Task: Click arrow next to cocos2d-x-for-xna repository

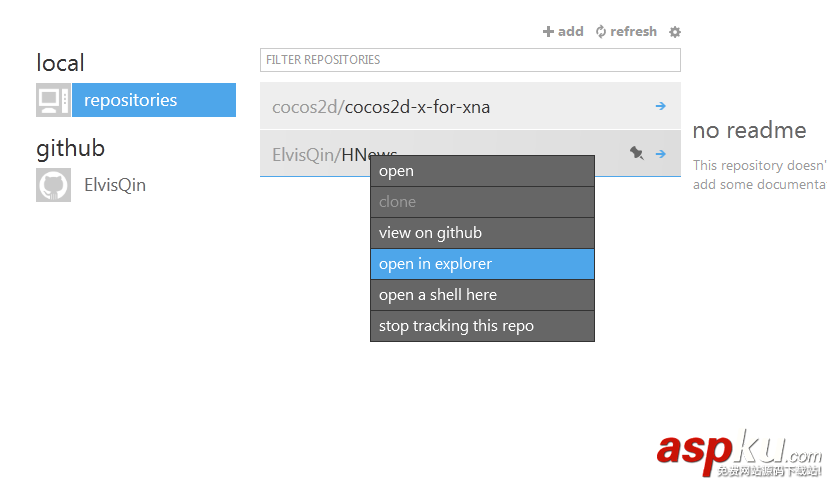Action: (661, 106)
